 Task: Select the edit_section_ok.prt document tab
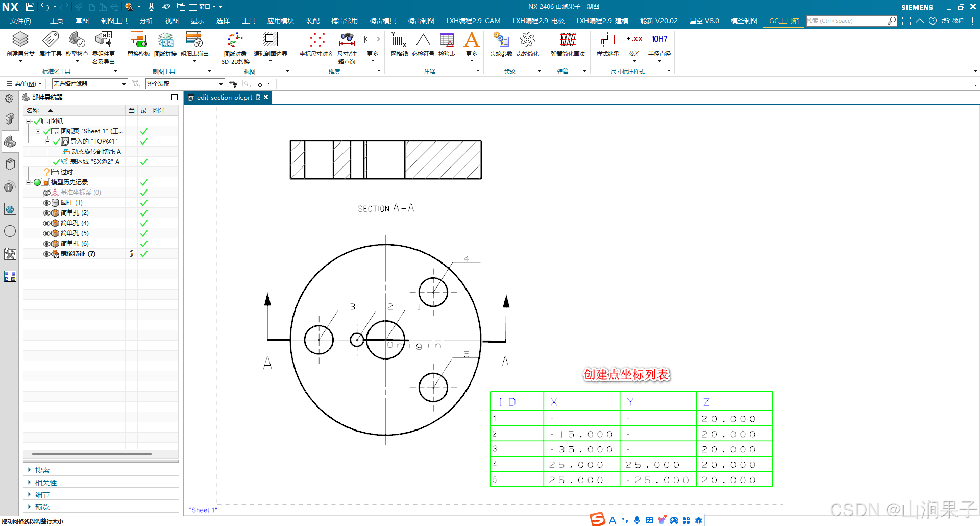point(225,98)
